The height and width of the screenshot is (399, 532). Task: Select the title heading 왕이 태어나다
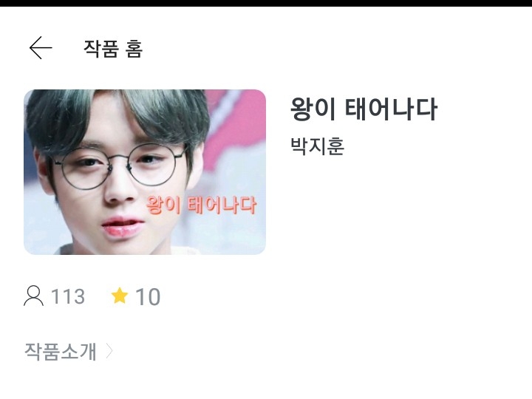coord(364,109)
